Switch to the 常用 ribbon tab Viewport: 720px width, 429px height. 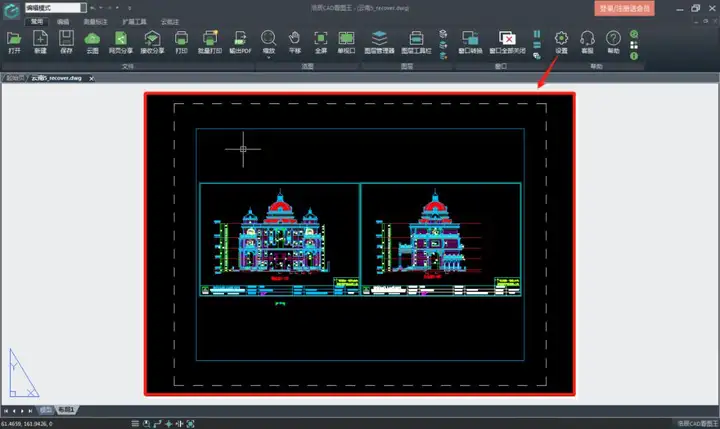[37, 22]
